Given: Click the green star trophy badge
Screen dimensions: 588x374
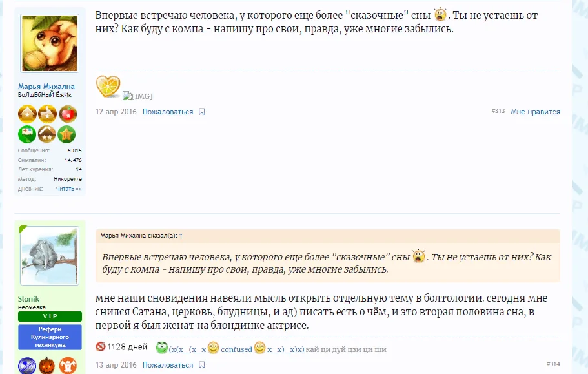Looking at the screenshot, I should tap(66, 134).
